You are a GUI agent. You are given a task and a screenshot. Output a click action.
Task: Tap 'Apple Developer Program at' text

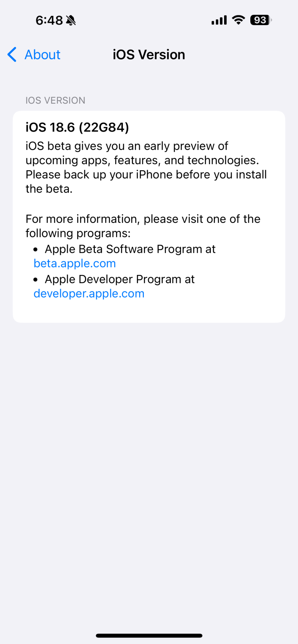[120, 279]
